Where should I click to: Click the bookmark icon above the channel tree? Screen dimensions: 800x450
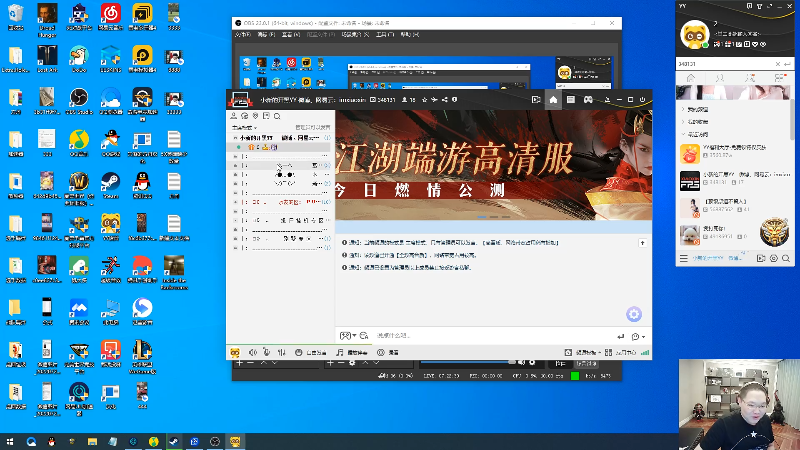266,116
